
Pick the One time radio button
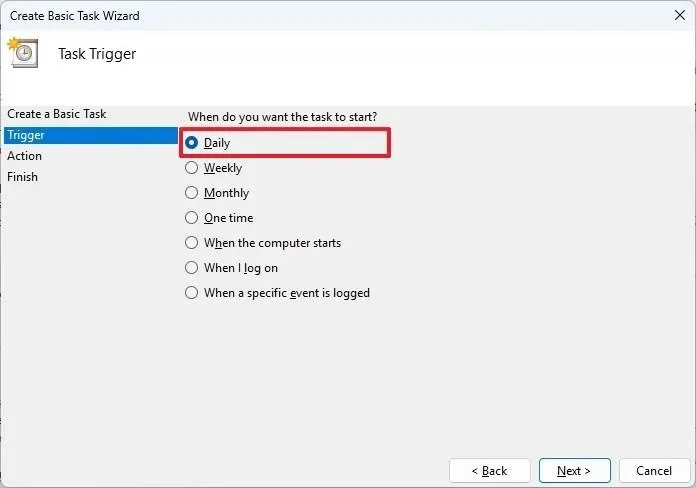click(191, 218)
